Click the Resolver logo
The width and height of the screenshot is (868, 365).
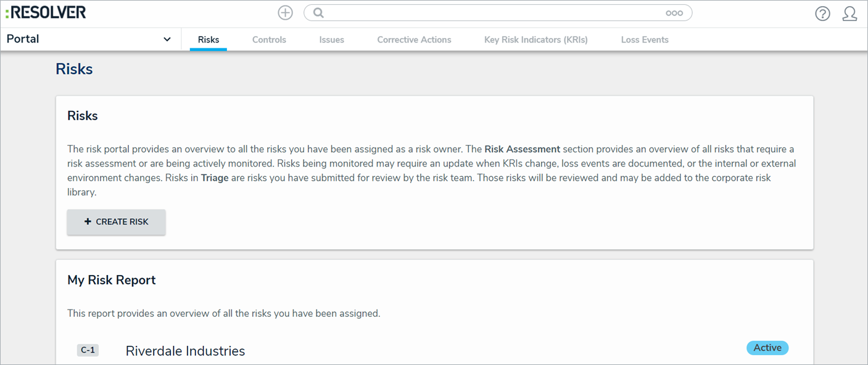click(46, 12)
